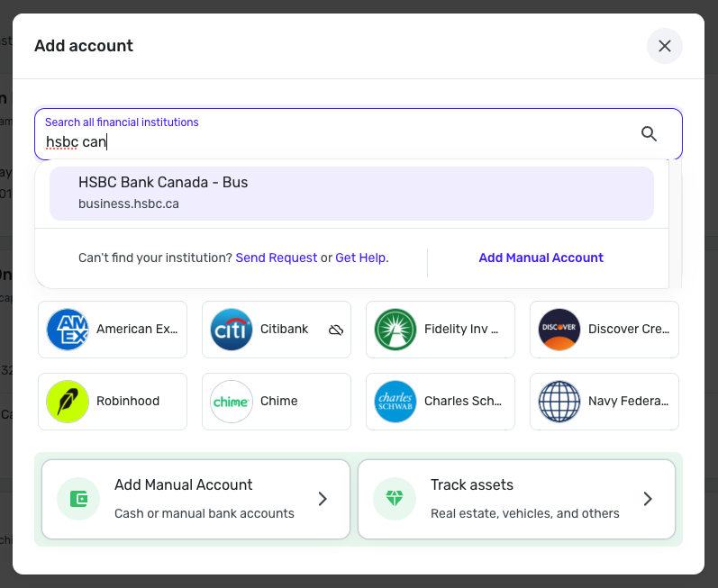Click the Citibank crossed-out cloud icon
The image size is (718, 588).
tap(336, 330)
